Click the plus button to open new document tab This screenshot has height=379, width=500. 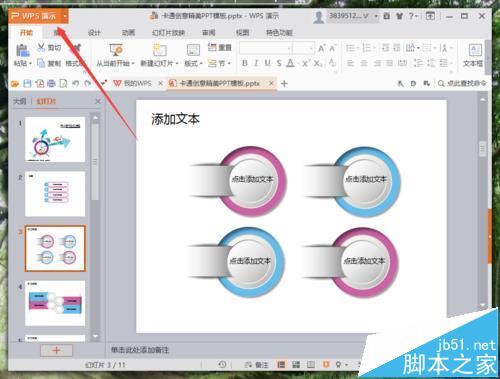click(284, 84)
